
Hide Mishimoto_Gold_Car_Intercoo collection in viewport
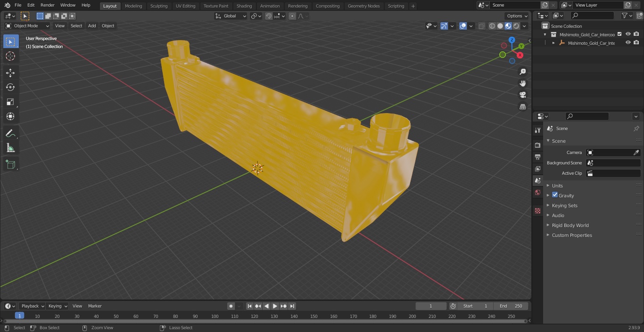(x=628, y=34)
